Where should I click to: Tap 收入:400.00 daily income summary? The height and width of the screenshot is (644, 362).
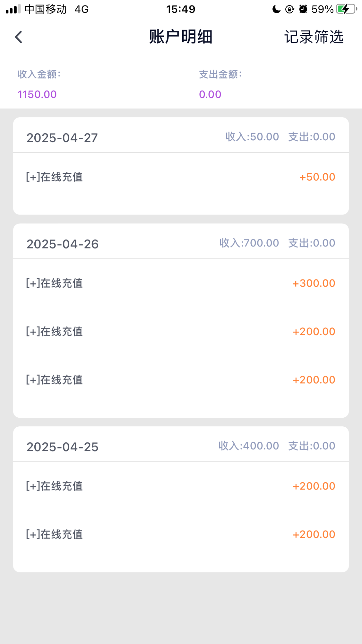point(249,446)
